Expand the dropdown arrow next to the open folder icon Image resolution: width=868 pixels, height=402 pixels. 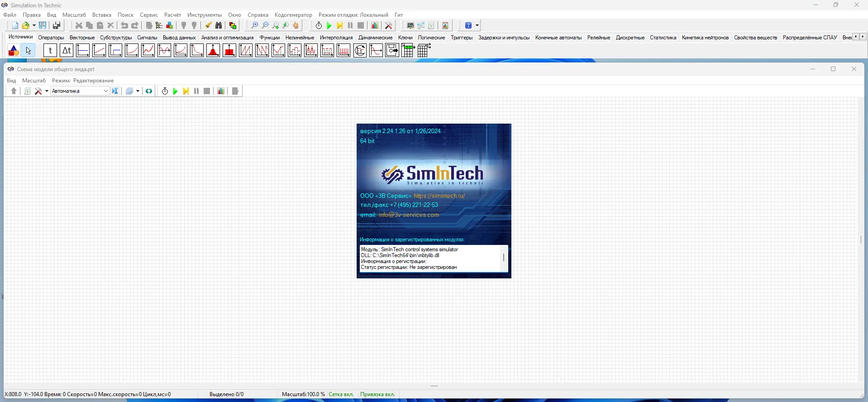tap(34, 26)
